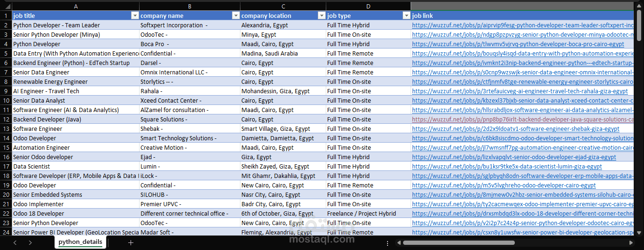This screenshot has height=250, width=644.
Task: Go to previous sheet arrow
Action: [15, 242]
